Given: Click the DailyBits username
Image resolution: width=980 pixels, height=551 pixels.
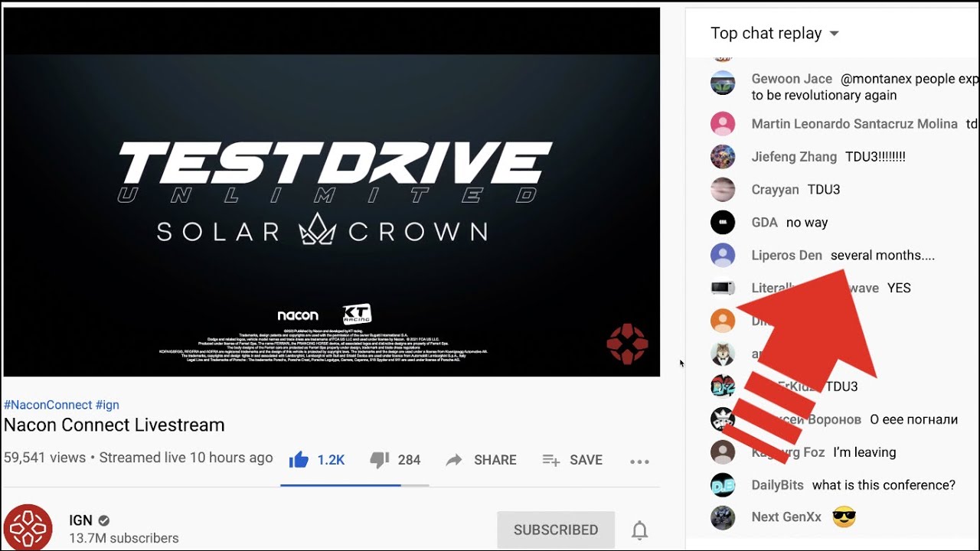Looking at the screenshot, I should pos(777,485).
